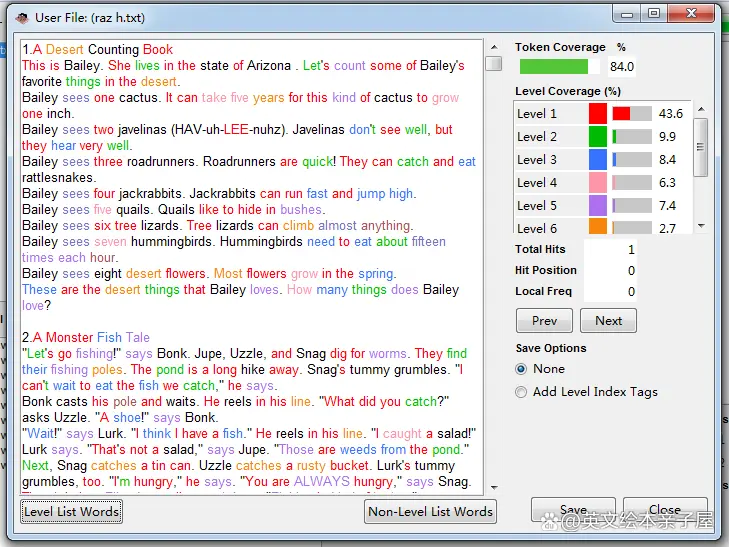The image size is (729, 547).
Task: Click the Level 1 coverage bar
Action: click(x=632, y=113)
